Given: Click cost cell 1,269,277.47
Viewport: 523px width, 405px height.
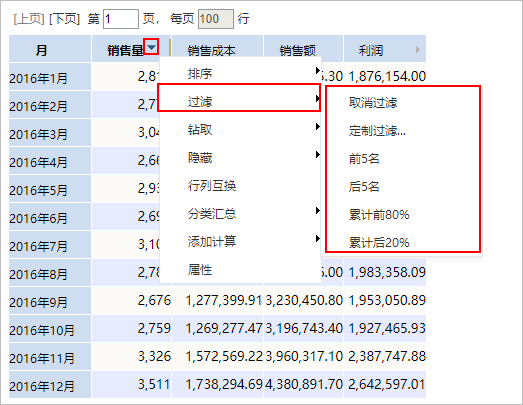Looking at the screenshot, I should (x=217, y=329).
